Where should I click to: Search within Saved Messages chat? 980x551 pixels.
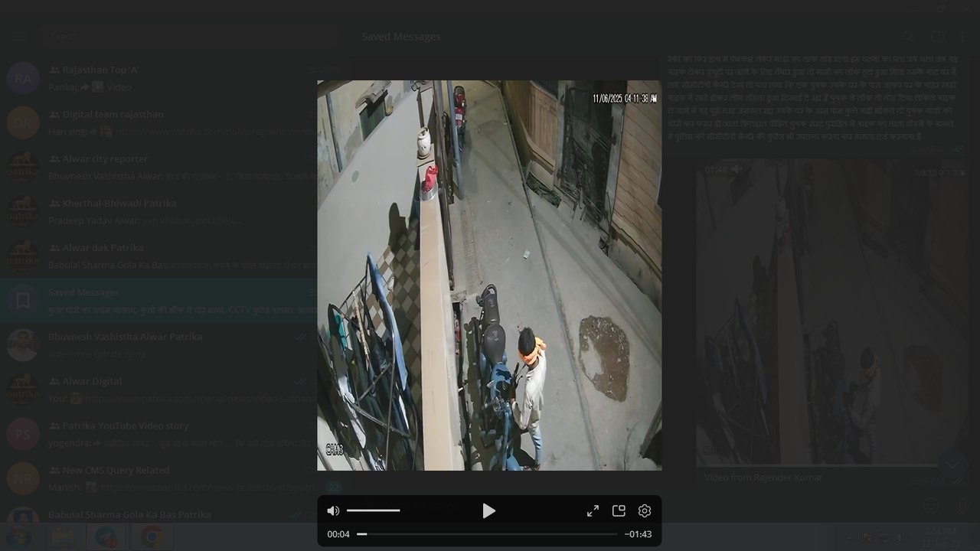908,36
